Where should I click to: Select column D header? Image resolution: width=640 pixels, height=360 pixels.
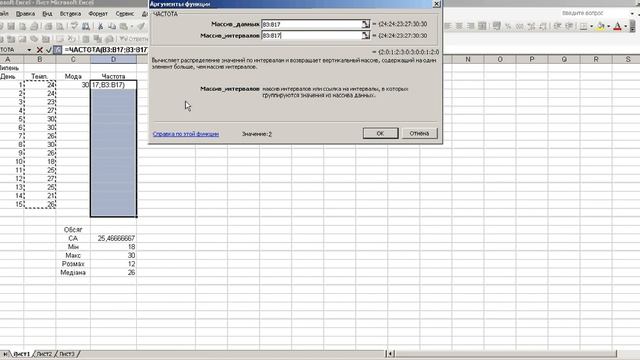click(x=113, y=60)
